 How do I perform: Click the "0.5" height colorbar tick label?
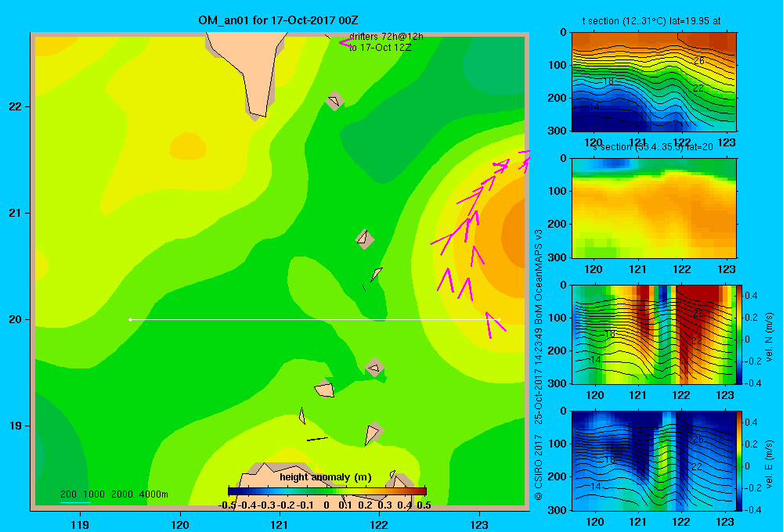pyautogui.click(x=424, y=505)
